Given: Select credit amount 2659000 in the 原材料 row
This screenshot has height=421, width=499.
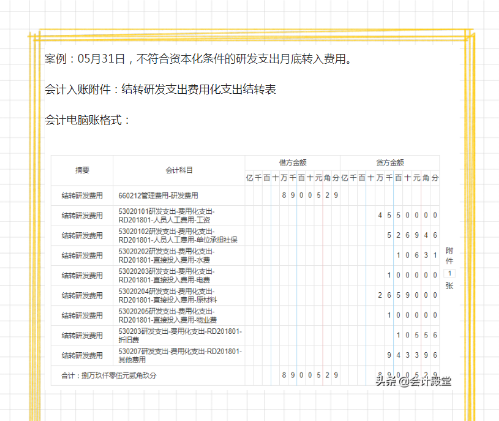Looking at the screenshot, I should (407, 295).
